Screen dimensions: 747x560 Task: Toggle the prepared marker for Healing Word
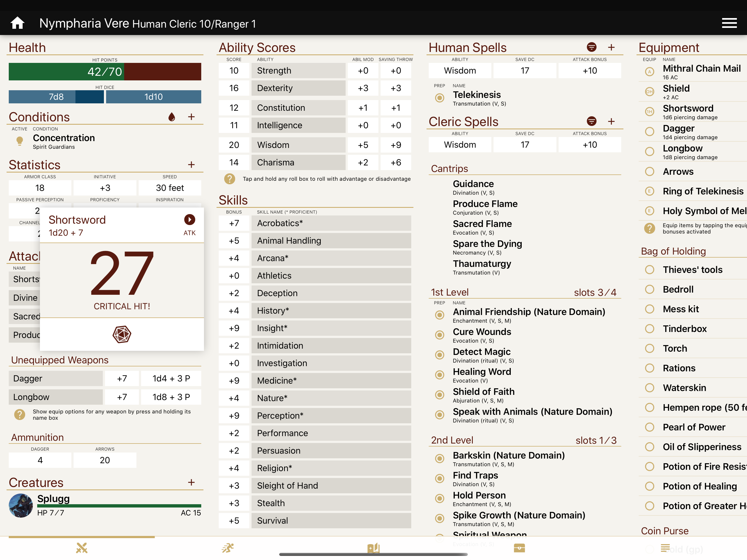pos(439,375)
